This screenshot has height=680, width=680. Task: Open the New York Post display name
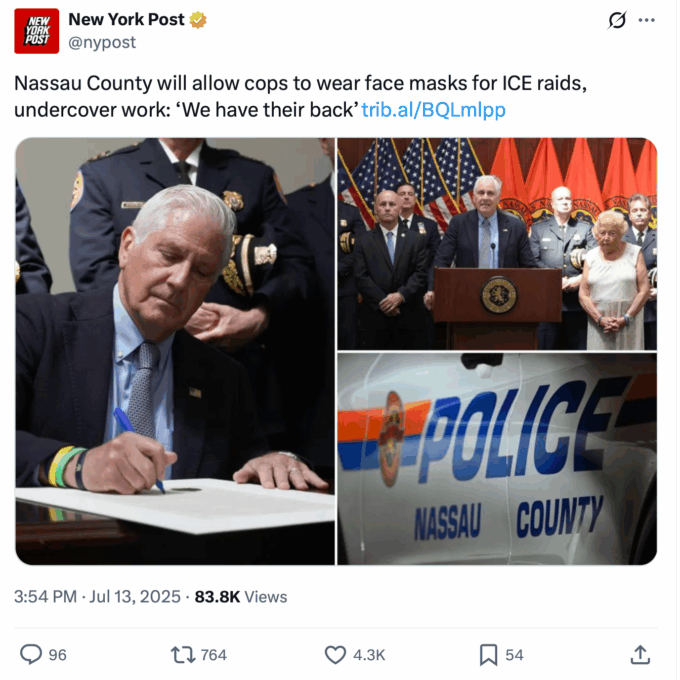(126, 20)
